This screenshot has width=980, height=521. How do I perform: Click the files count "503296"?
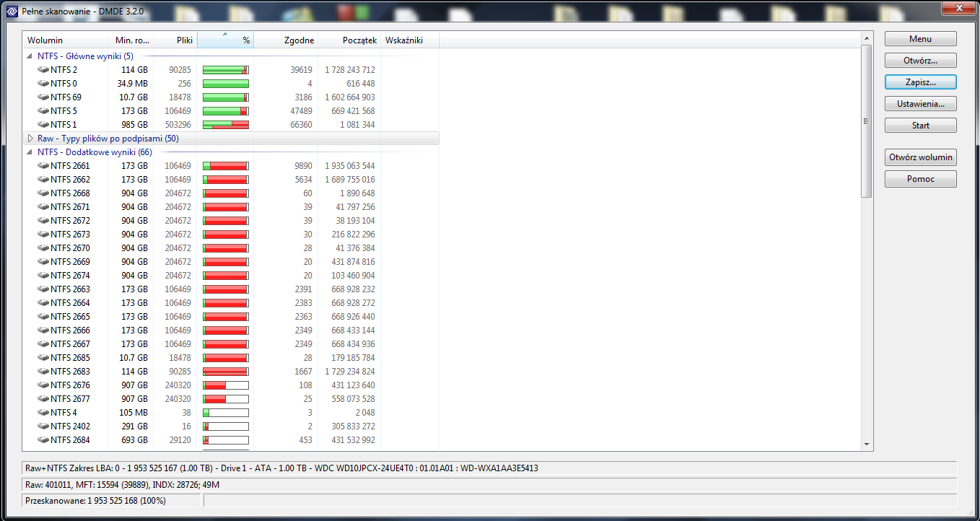point(178,125)
